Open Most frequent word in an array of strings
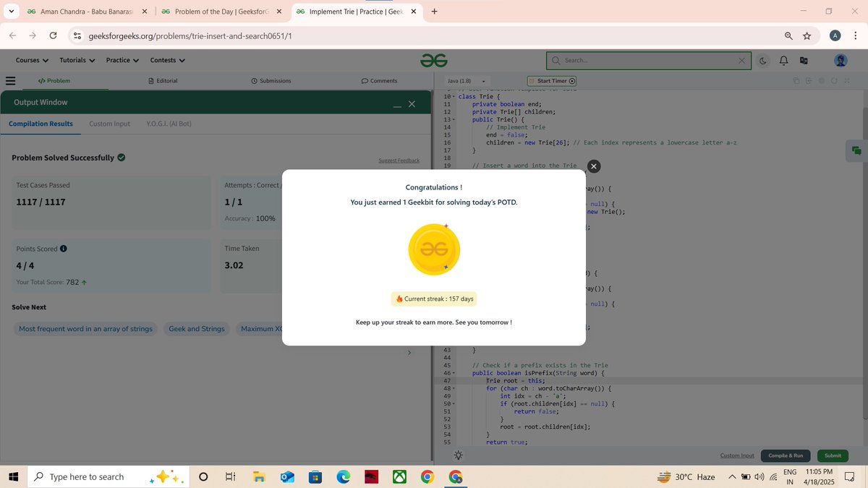The height and width of the screenshot is (488, 868). 85,329
